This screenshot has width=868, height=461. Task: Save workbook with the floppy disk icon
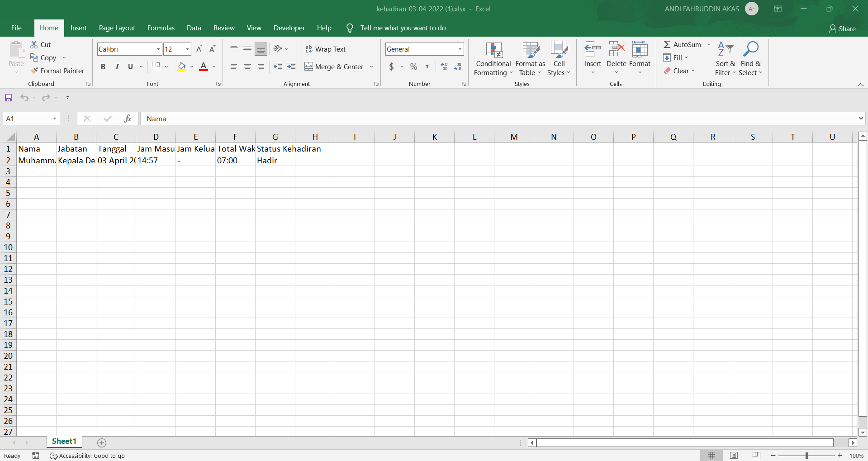[x=9, y=98]
